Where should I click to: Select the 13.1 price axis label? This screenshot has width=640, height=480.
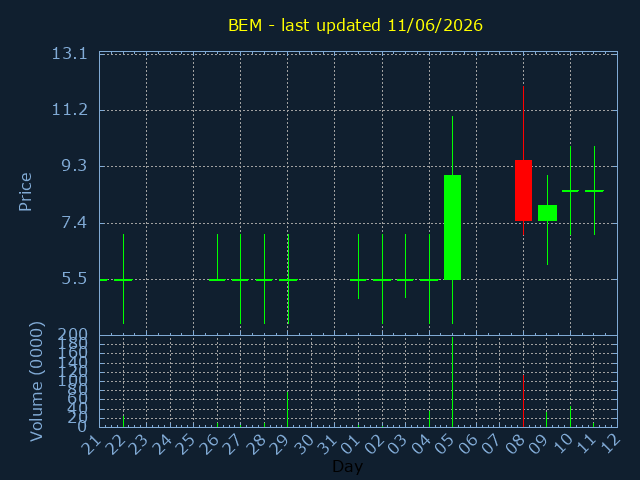click(70, 53)
